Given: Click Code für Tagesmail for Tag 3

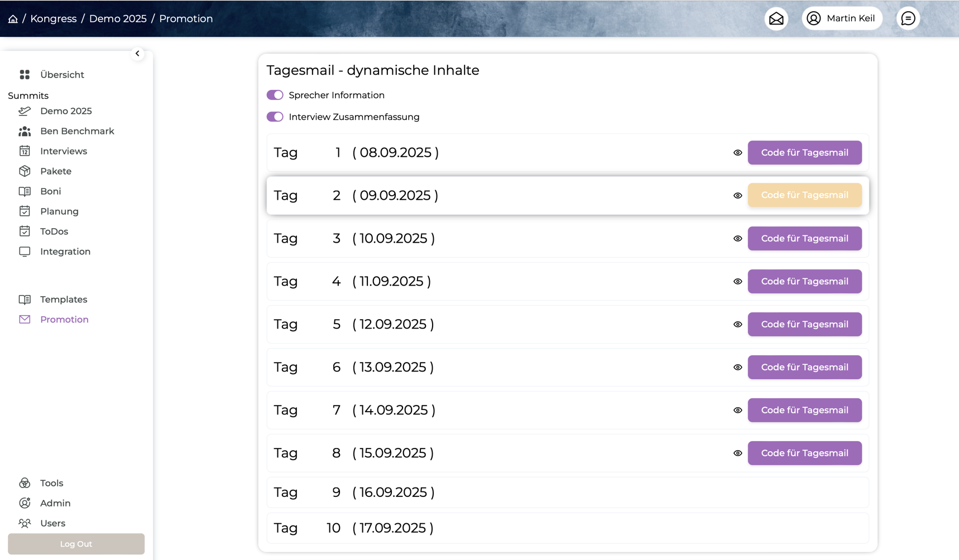Looking at the screenshot, I should click(x=804, y=239).
